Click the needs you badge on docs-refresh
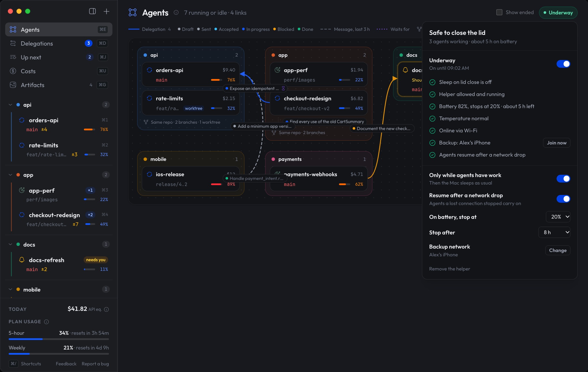 (96, 260)
